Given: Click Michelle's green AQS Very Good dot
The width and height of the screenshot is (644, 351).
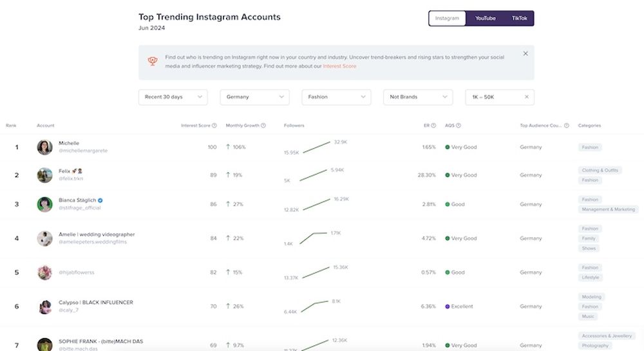Looking at the screenshot, I should click(x=448, y=147).
